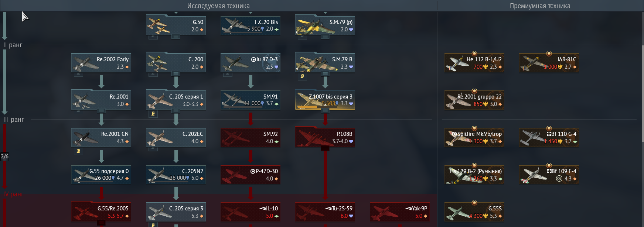
Task: Click the hangar slot icon under G.50
Action: (153, 37)
